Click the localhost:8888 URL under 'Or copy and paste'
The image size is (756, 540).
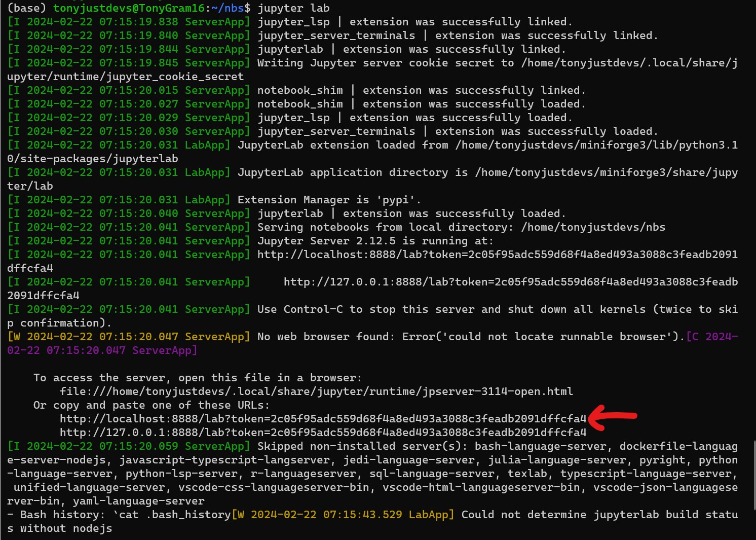click(x=323, y=419)
